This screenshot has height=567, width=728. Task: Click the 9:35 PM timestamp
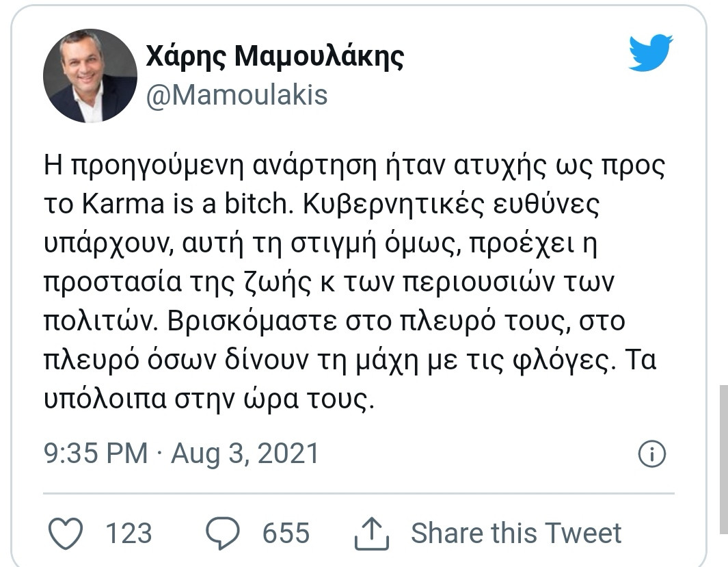96,453
